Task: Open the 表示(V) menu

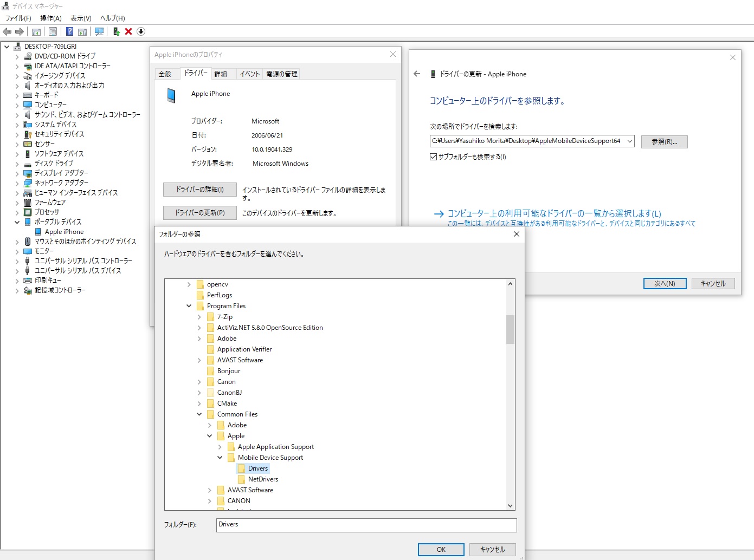Action: point(81,18)
